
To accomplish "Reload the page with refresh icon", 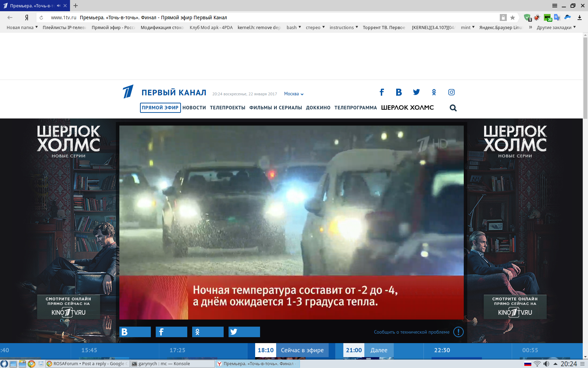I will 41,18.
